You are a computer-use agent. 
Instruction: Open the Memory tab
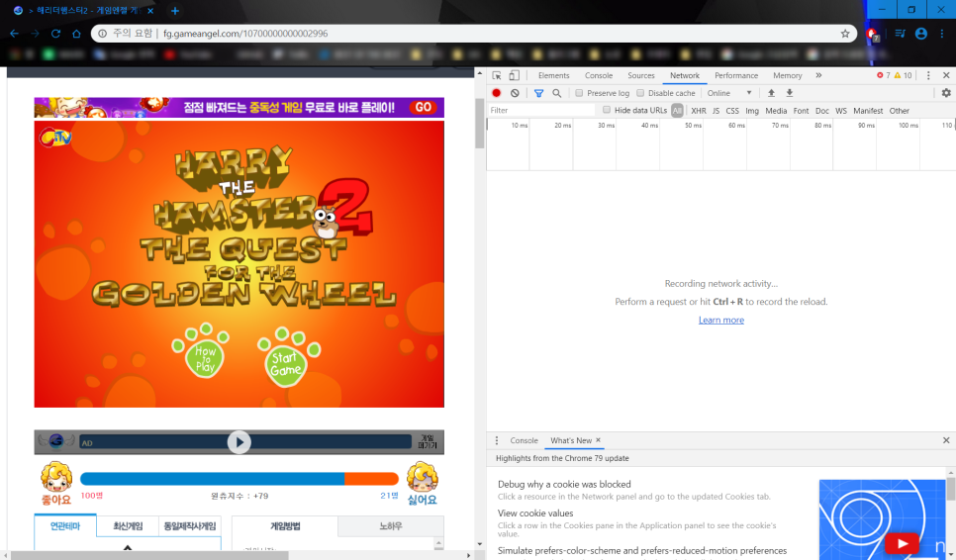(788, 75)
